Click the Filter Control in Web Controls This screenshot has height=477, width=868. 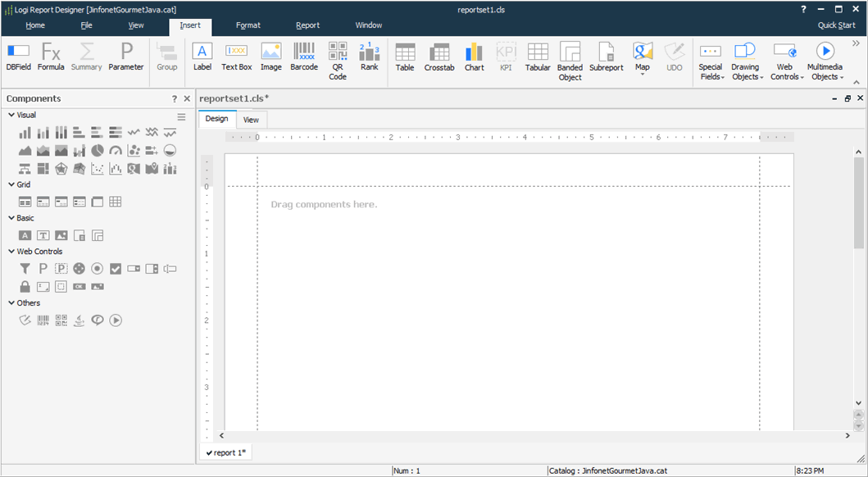(x=25, y=269)
